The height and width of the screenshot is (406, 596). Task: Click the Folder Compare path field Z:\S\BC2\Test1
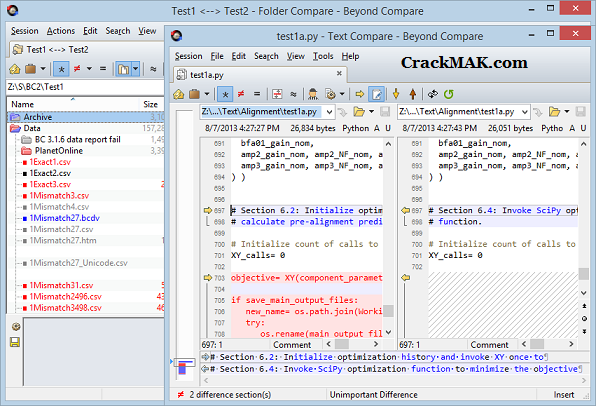(x=86, y=87)
